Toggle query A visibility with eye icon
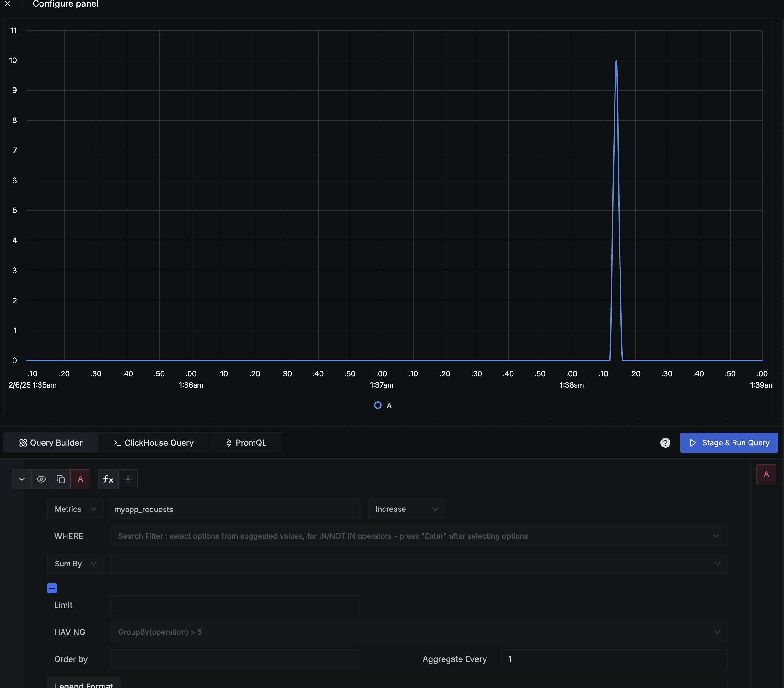784x688 pixels. click(x=41, y=479)
